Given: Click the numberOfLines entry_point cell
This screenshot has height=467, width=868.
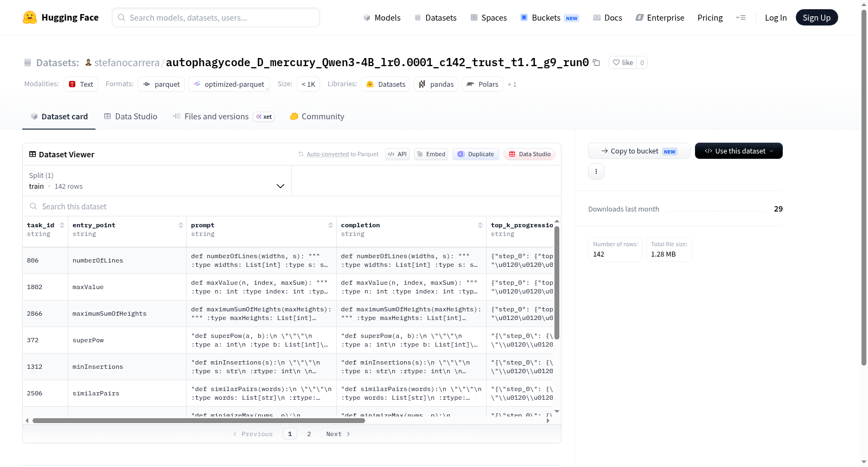Looking at the screenshot, I should tap(127, 260).
